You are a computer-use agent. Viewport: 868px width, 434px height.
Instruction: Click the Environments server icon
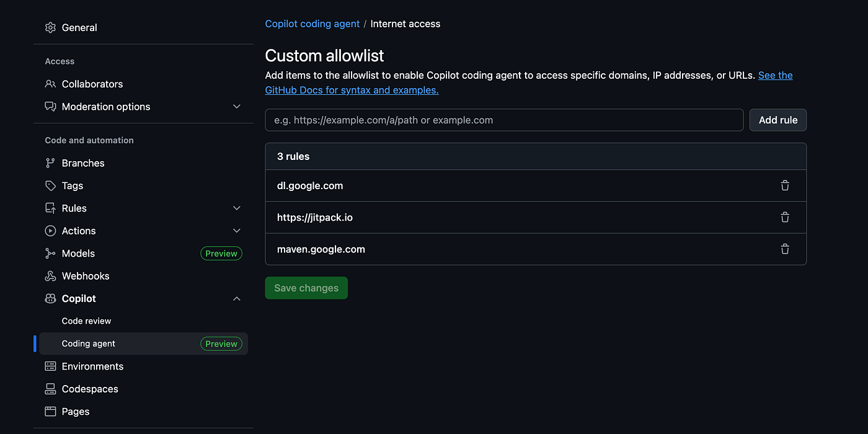coord(51,366)
